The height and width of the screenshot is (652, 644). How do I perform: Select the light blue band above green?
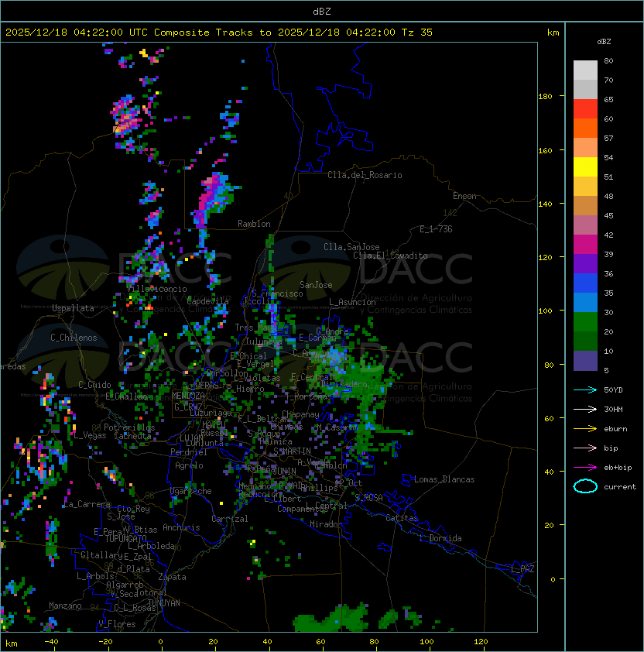click(x=585, y=303)
